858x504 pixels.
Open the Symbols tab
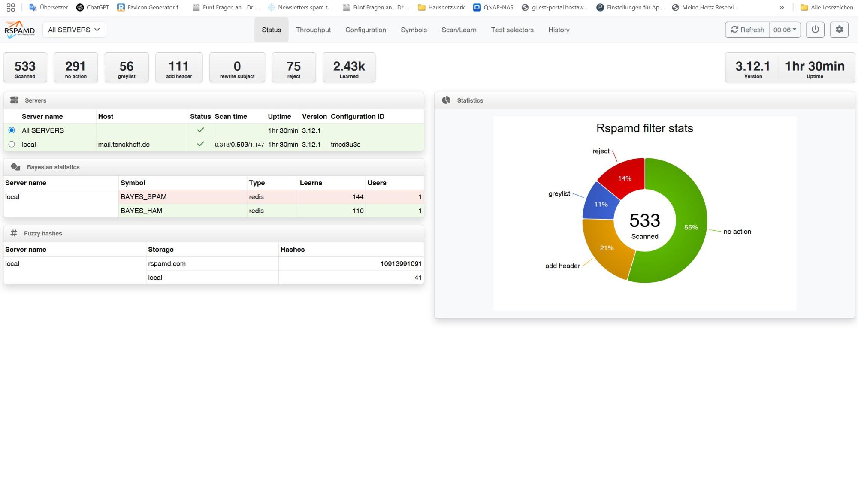click(414, 30)
